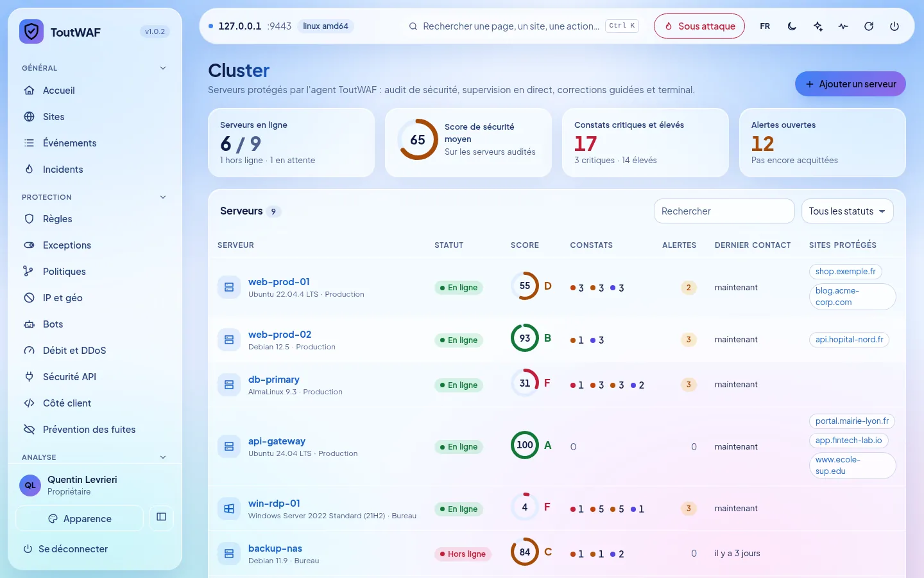Viewport: 924px width, 578px height.
Task: Open the activity pulse icon in header
Action: coord(843,26)
